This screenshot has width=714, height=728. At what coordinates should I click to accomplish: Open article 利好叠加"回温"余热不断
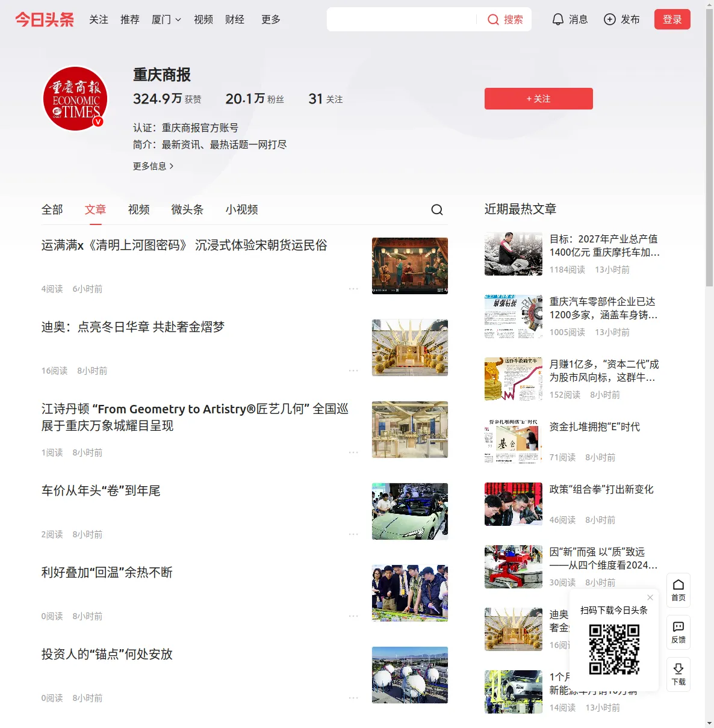(107, 573)
